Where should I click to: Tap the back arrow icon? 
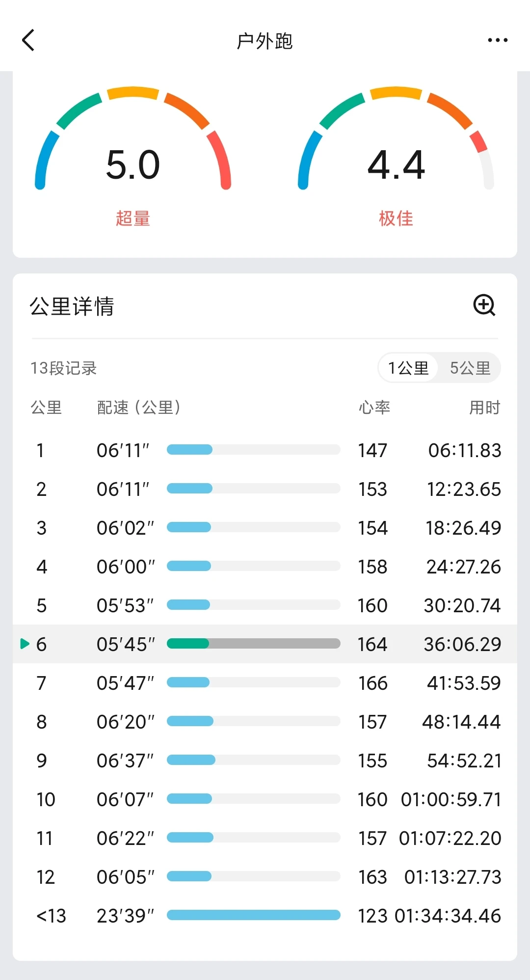coord(28,40)
